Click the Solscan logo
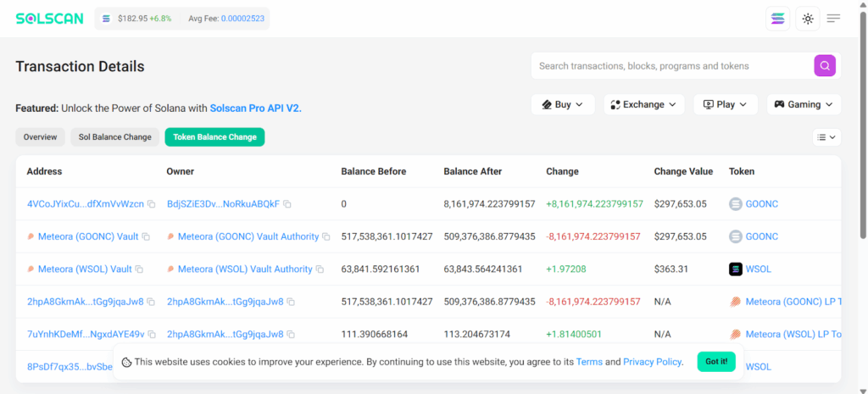 click(x=49, y=19)
